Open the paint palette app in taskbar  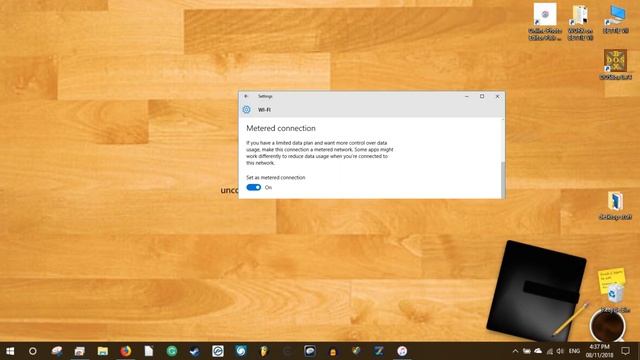pyautogui.click(x=57, y=351)
